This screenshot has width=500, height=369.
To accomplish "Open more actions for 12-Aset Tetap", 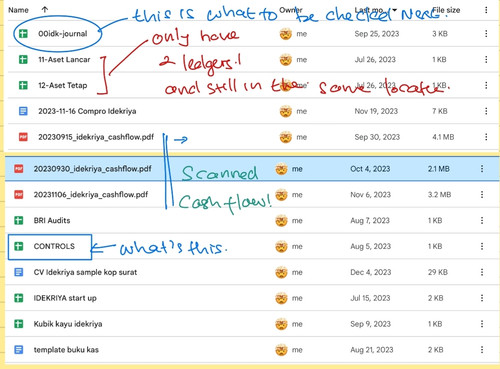I will click(486, 85).
